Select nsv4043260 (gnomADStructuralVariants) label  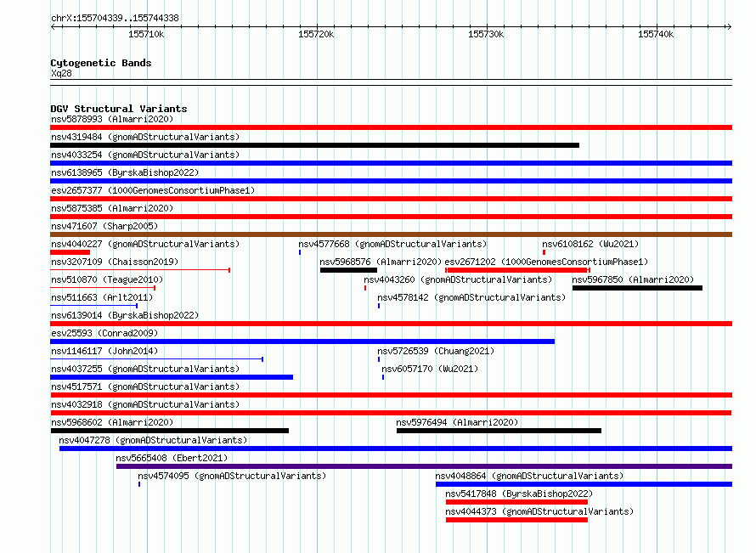click(x=458, y=279)
